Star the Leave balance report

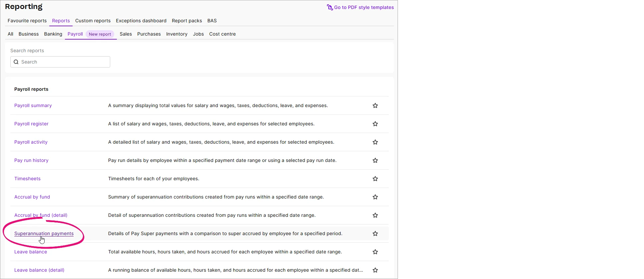coord(375,252)
